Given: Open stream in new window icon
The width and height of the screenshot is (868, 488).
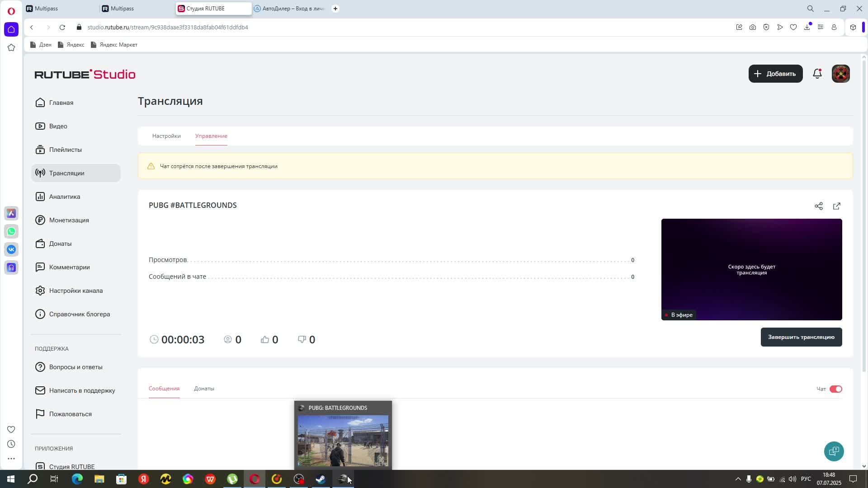Looking at the screenshot, I should (836, 206).
